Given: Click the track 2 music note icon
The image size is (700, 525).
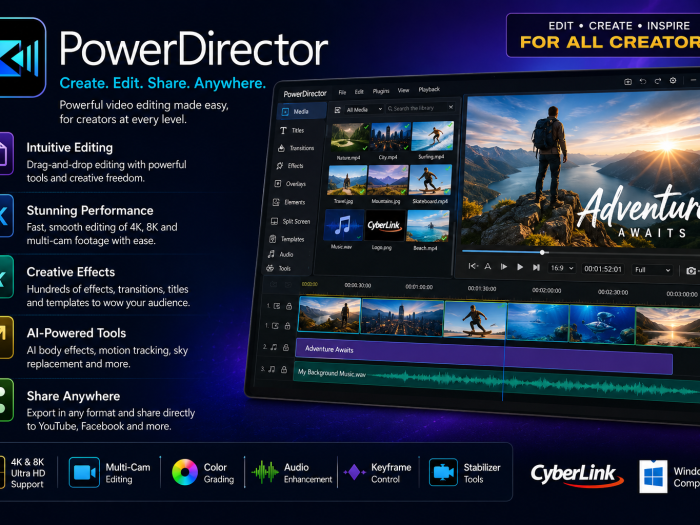Looking at the screenshot, I should coord(274,347).
